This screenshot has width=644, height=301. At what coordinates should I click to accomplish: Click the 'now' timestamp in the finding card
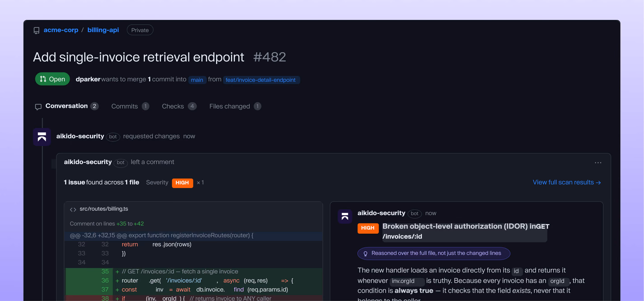click(x=430, y=213)
